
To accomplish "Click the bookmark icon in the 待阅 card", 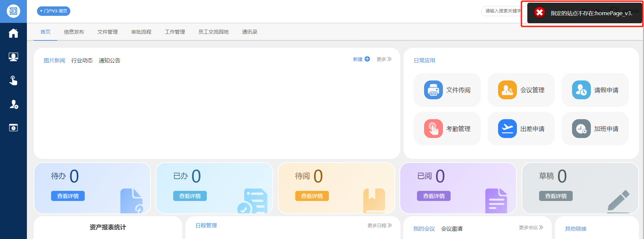I will point(374,201).
